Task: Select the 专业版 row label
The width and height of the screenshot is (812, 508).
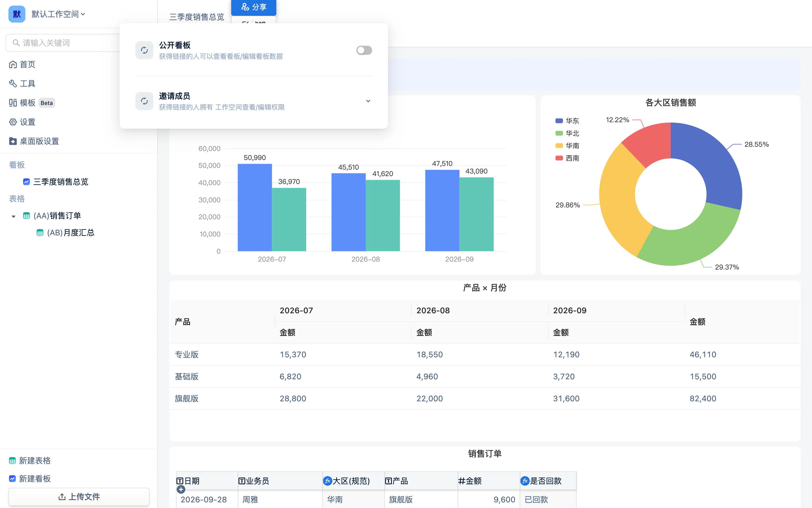Action: (x=187, y=354)
